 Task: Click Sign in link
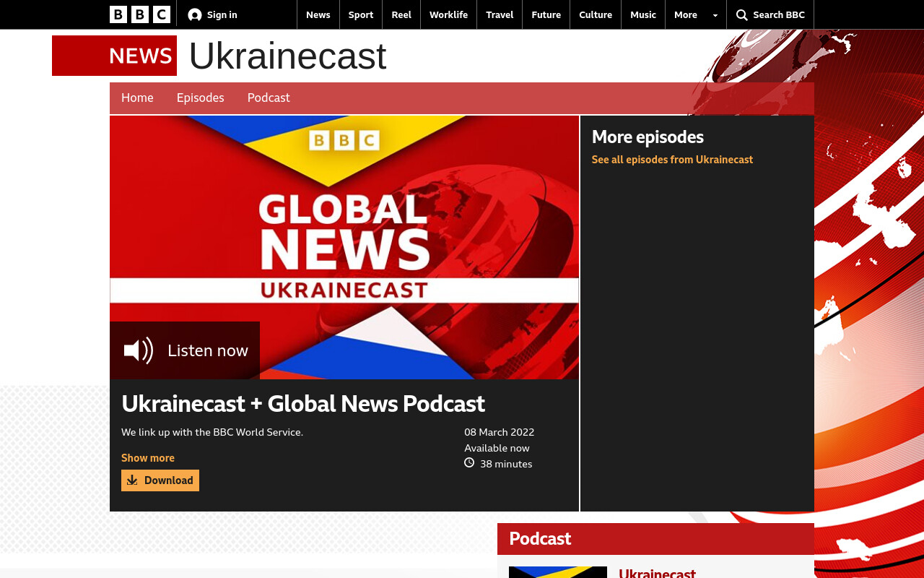(x=222, y=14)
